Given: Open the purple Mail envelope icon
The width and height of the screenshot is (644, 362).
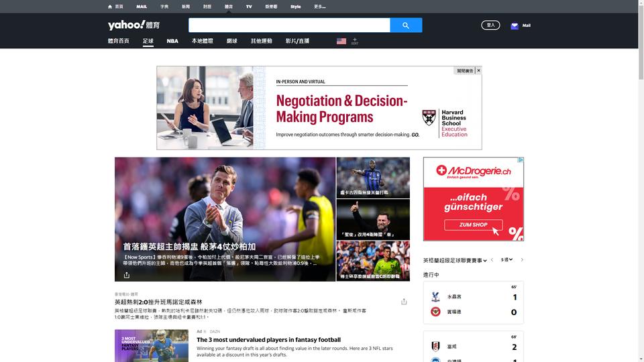Looking at the screenshot, I should [515, 25].
